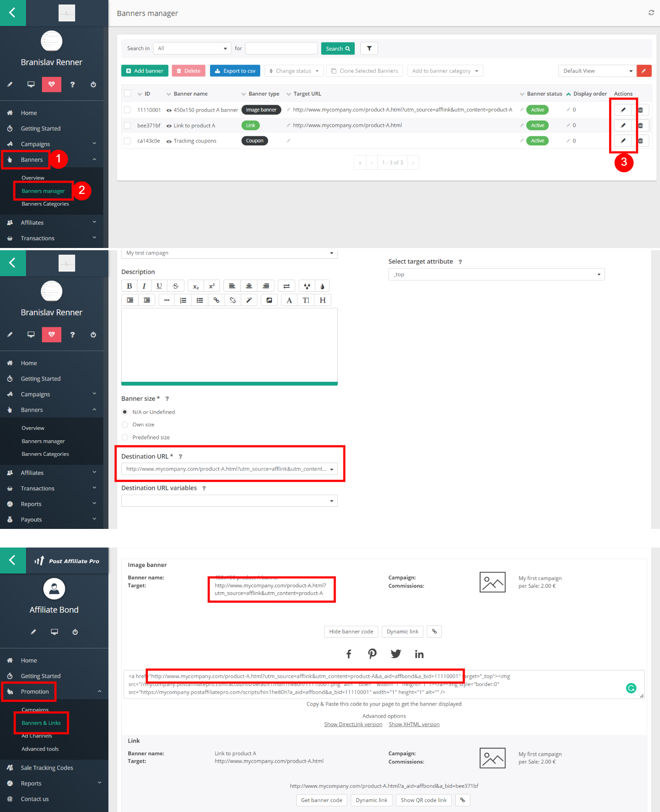The image size is (660, 812).
Task: Apply Italic in the Description editor
Action: point(144,286)
